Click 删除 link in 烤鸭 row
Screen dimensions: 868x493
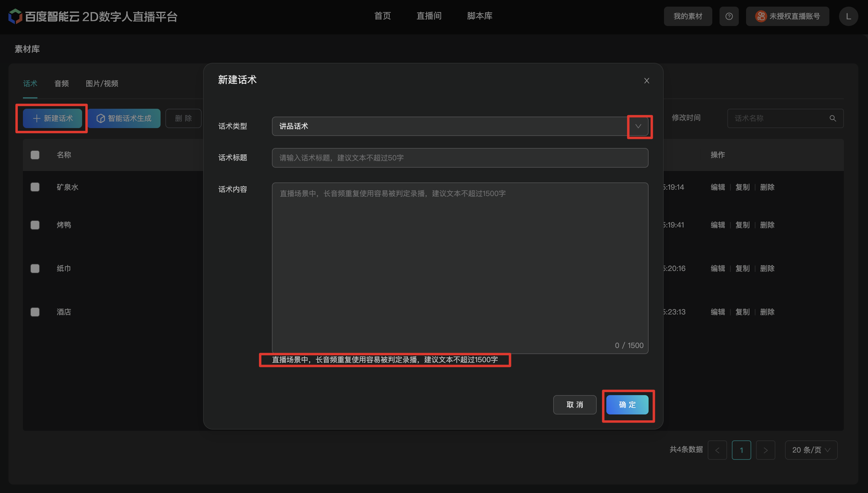[767, 225]
